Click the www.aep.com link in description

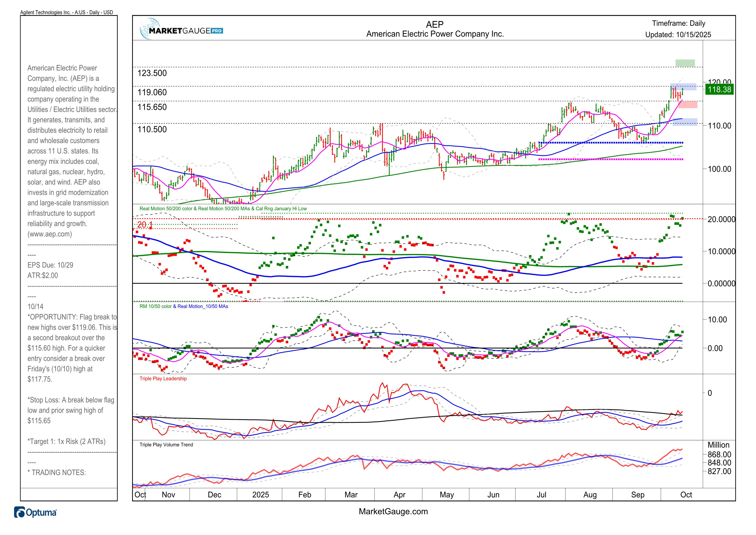50,234
